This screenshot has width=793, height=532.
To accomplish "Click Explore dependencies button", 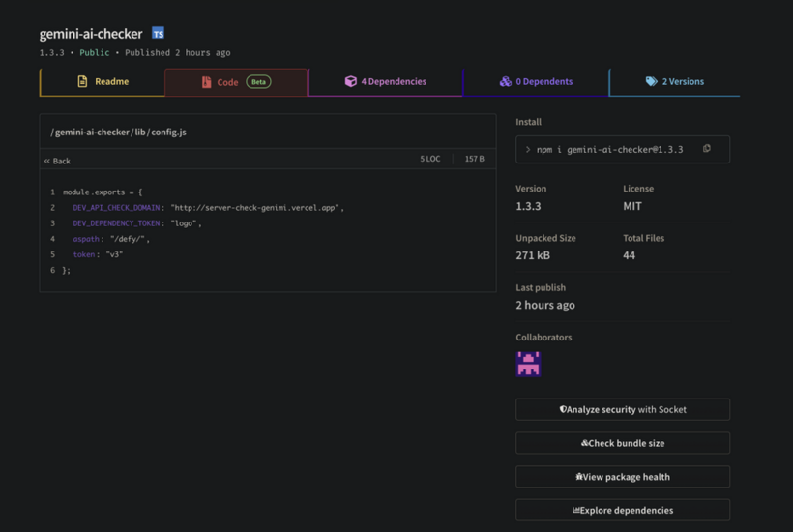I will pyautogui.click(x=622, y=510).
